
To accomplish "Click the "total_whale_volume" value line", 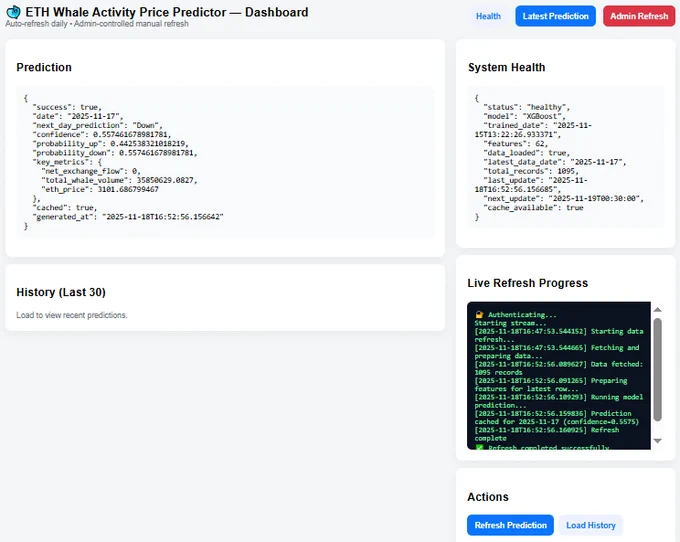I will (119, 180).
